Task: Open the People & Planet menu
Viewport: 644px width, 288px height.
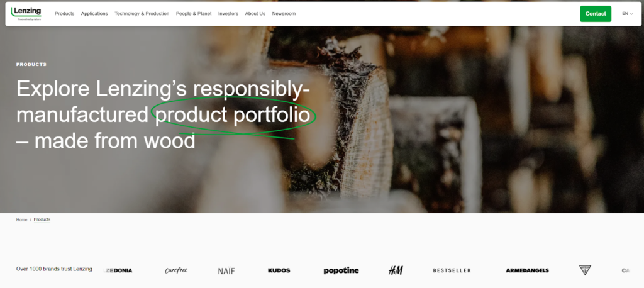Action: click(x=194, y=14)
